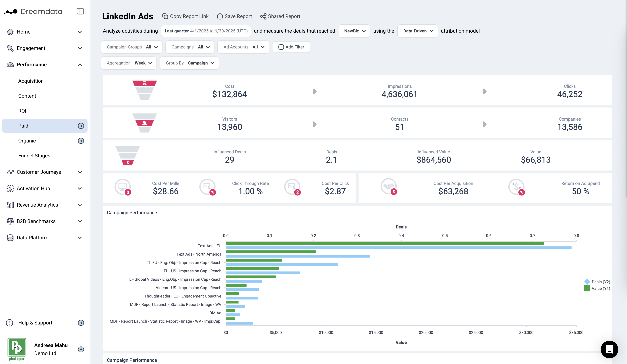Open the chat support bubble
The width and height of the screenshot is (627, 364).
[609, 349]
